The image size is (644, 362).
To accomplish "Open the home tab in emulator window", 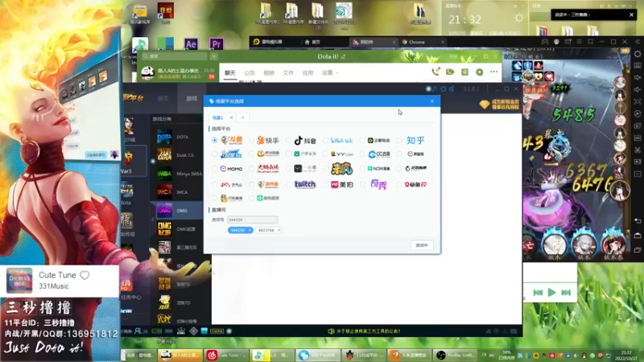I will (312, 42).
